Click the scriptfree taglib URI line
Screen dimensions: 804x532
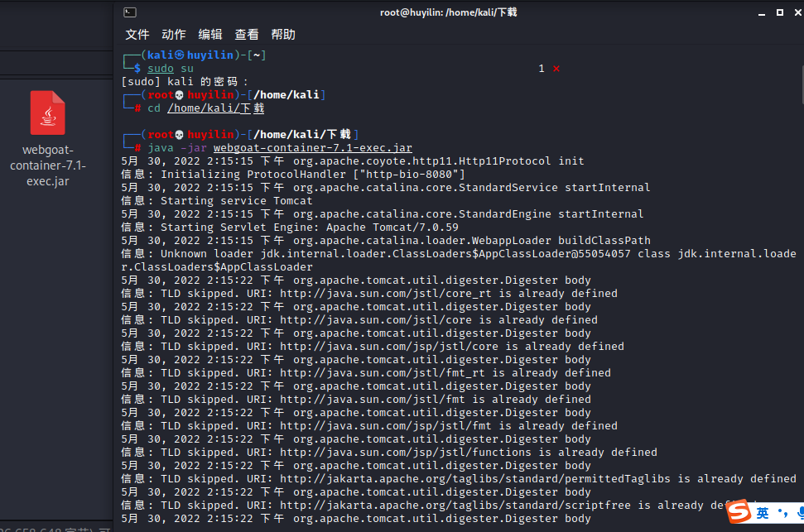coord(424,506)
